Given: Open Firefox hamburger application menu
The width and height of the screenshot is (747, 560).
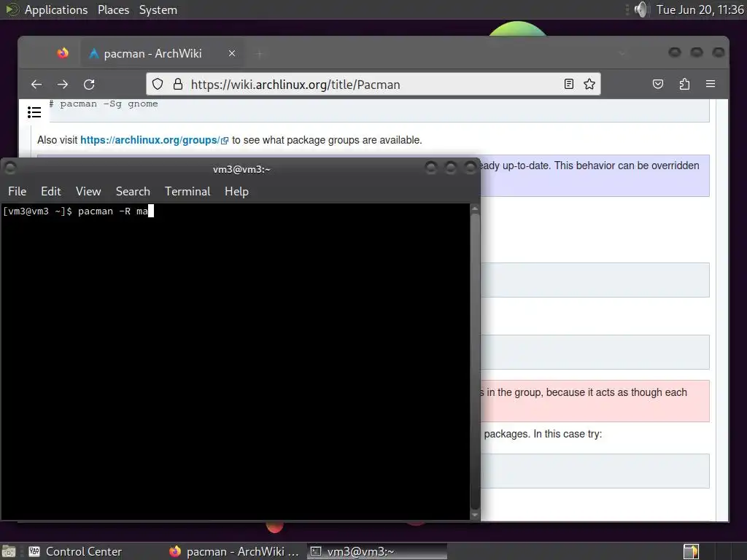Looking at the screenshot, I should 711,84.
